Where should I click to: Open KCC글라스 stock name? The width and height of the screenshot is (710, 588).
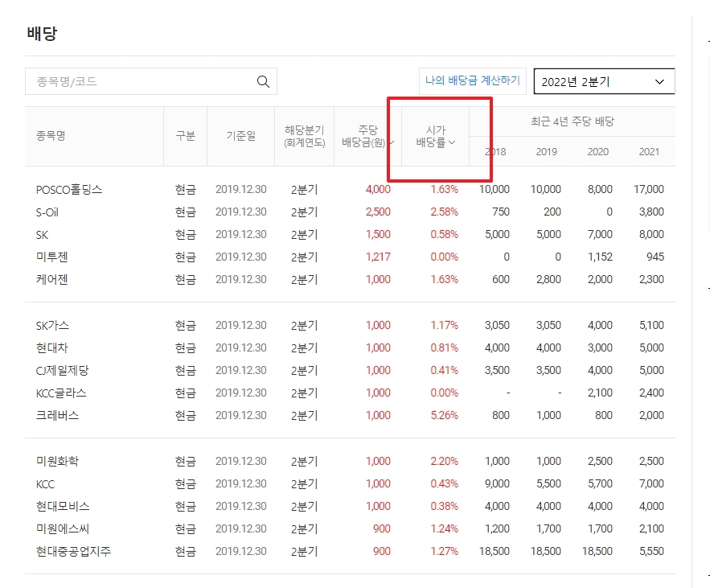click(x=61, y=393)
